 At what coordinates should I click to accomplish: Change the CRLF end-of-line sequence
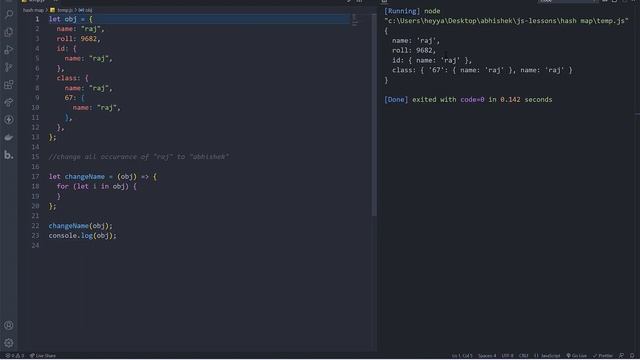(523, 356)
